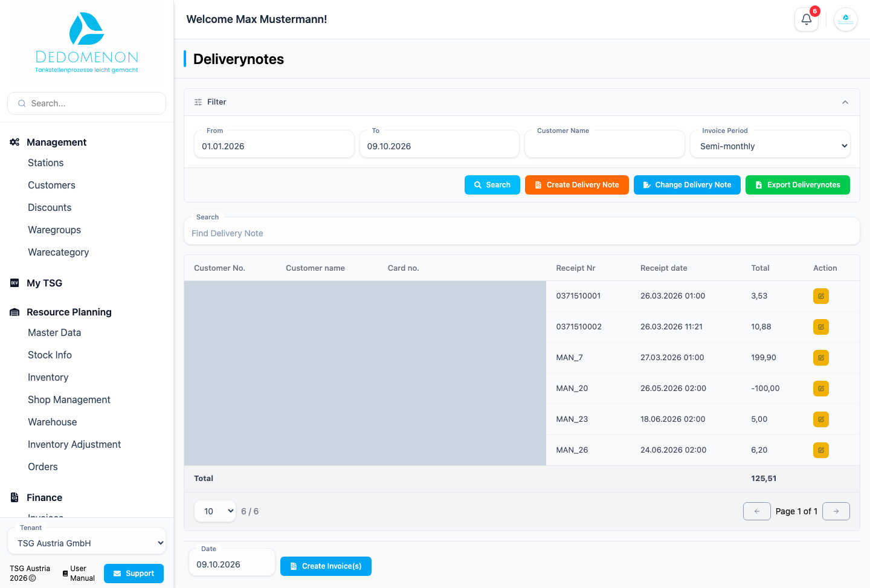The height and width of the screenshot is (588, 870).
Task: Click the blue Search button
Action: [x=492, y=185]
